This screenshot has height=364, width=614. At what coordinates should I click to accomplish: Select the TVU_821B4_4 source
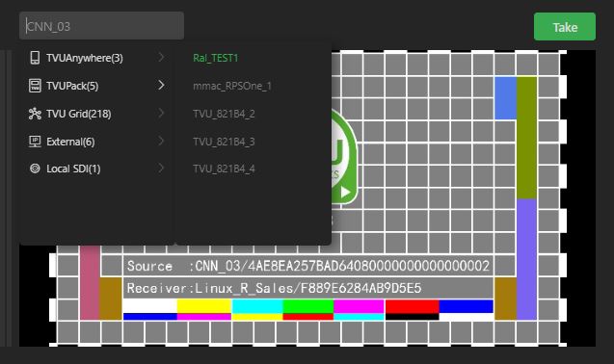coord(224,169)
